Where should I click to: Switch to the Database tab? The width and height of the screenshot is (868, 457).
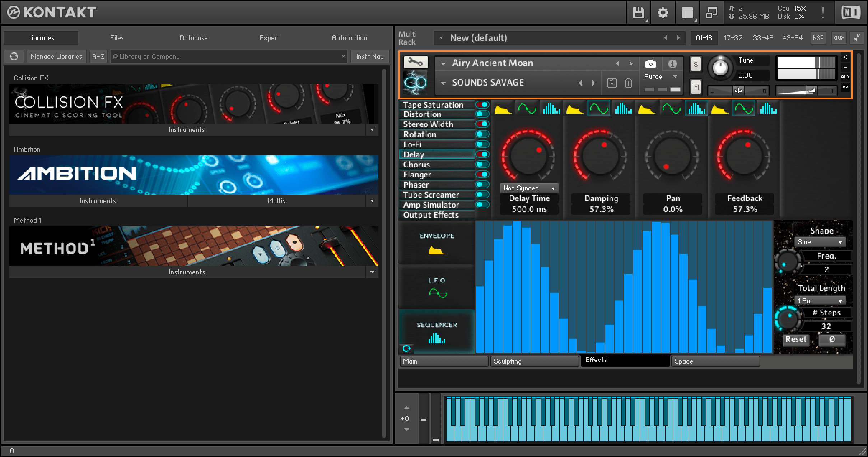coord(193,38)
